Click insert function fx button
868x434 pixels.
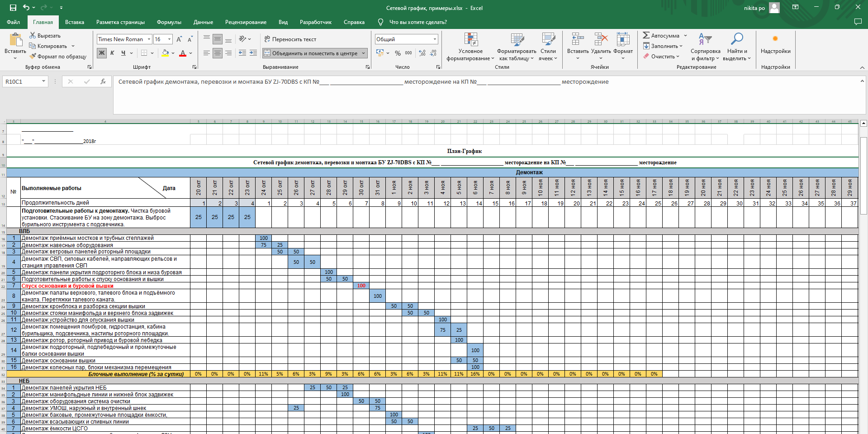pyautogui.click(x=103, y=81)
